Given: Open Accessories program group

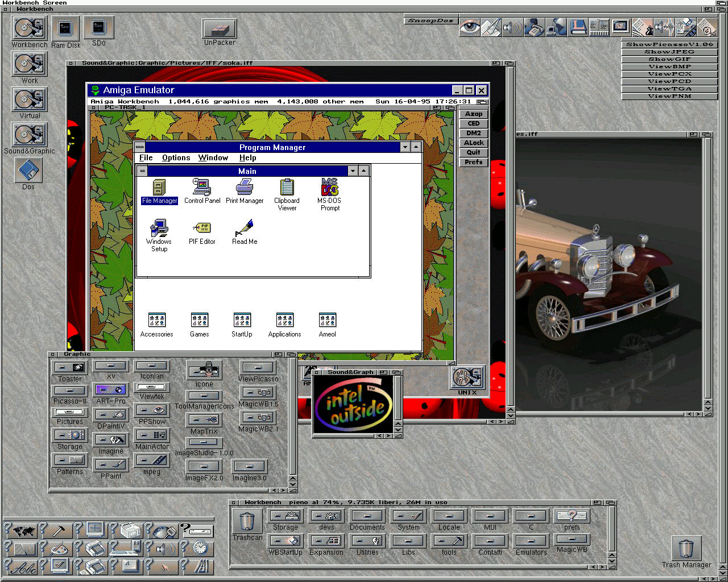Looking at the screenshot, I should [156, 325].
